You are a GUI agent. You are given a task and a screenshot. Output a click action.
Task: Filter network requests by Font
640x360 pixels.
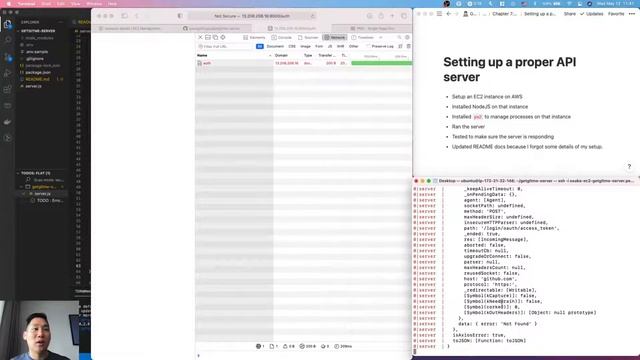click(x=319, y=47)
